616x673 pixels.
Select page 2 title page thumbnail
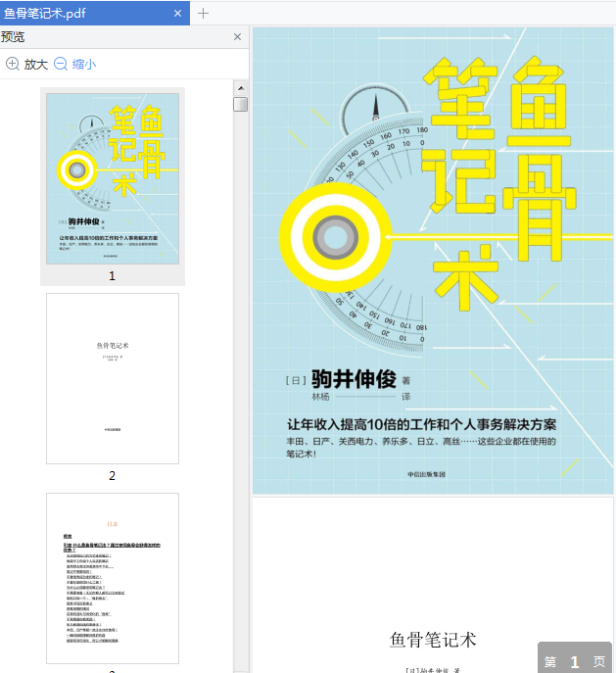coord(113,378)
